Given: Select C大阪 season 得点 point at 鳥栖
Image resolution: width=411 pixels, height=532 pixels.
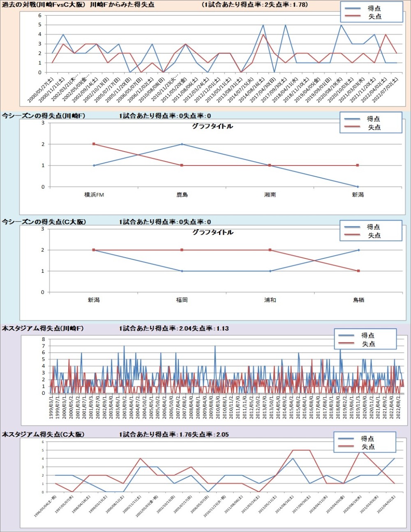Looking at the screenshot, I should pos(358,250).
